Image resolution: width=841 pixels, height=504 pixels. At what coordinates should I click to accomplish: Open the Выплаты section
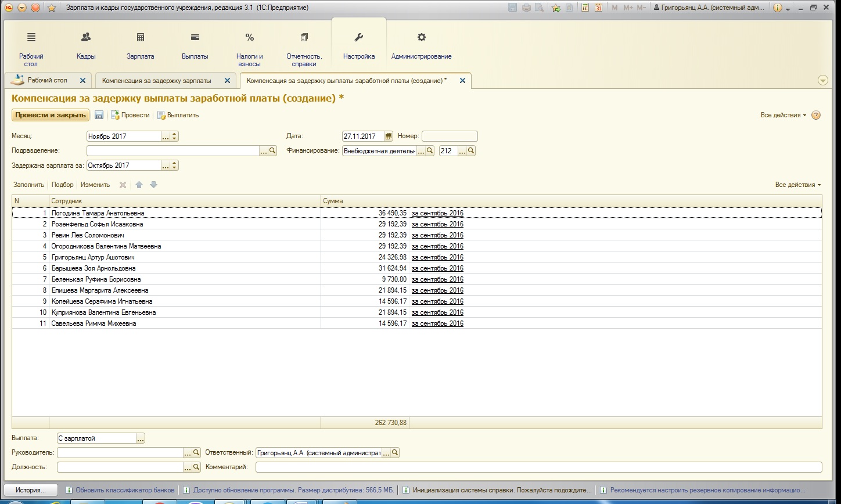click(x=195, y=46)
